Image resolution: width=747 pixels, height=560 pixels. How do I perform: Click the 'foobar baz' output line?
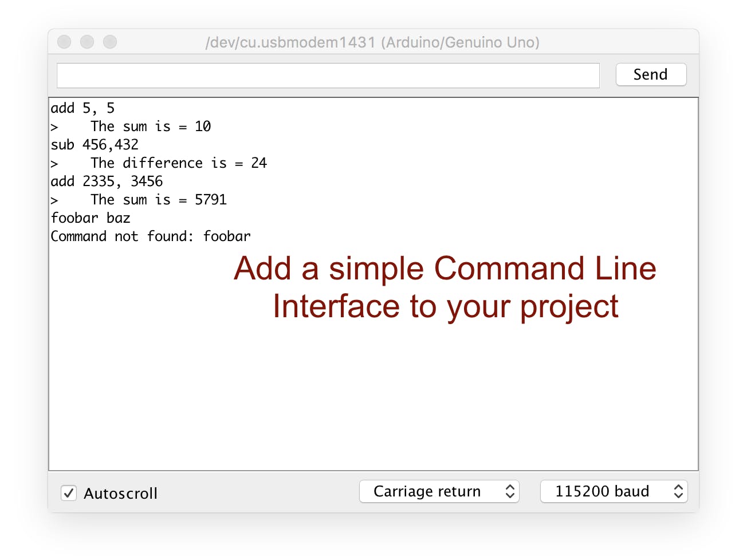[x=91, y=218]
